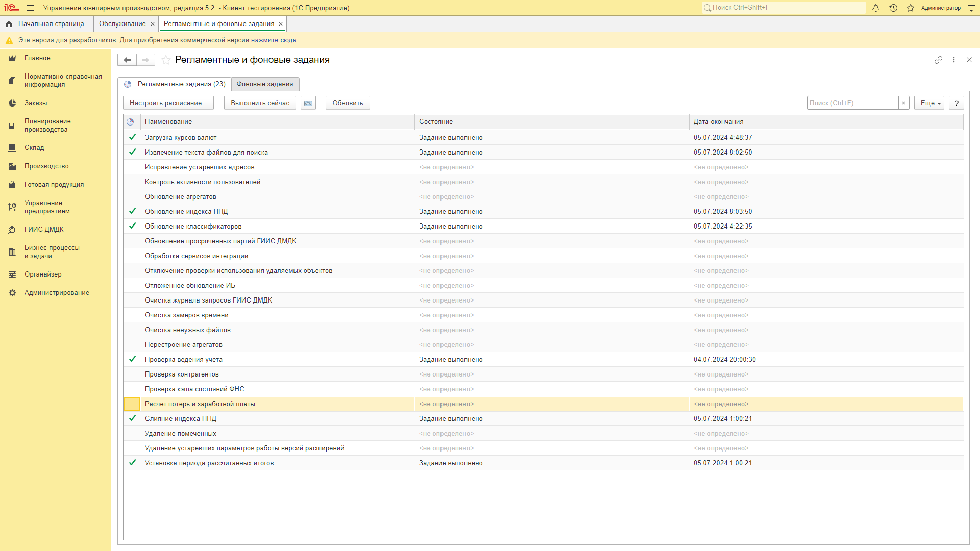
Task: Click the status icon column header
Action: click(x=131, y=122)
